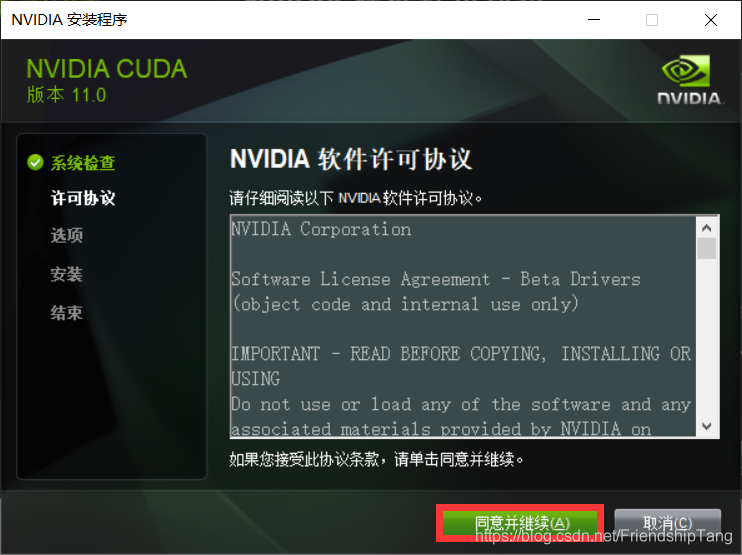Select the 结束 step in the sidebar
Screen dimensions: 742x555
[67, 313]
